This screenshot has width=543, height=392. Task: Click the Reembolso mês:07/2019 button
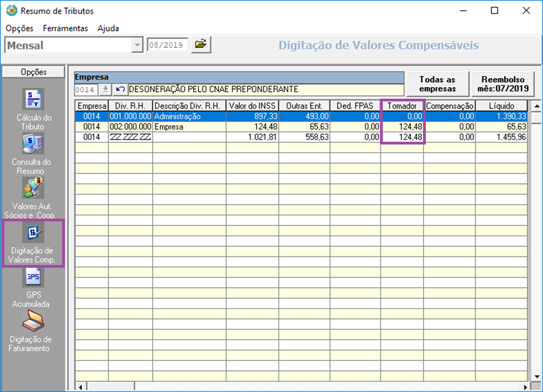[x=503, y=84]
